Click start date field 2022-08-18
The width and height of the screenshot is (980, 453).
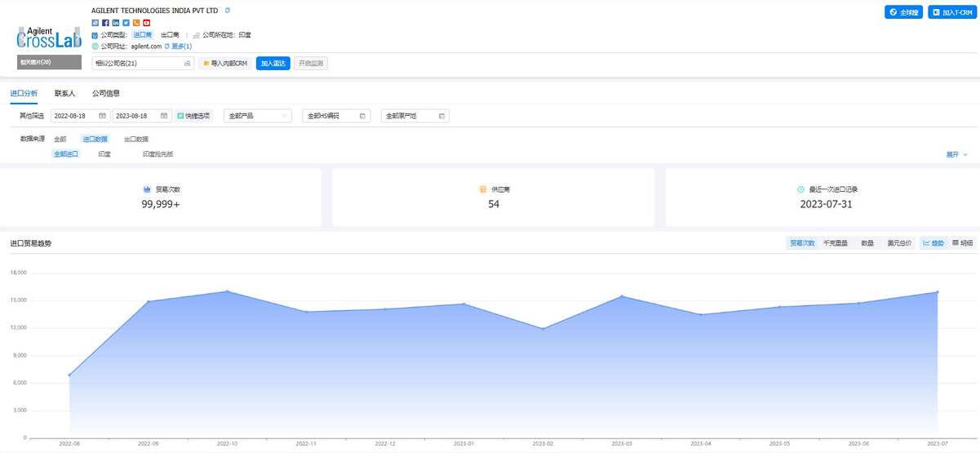(80, 116)
